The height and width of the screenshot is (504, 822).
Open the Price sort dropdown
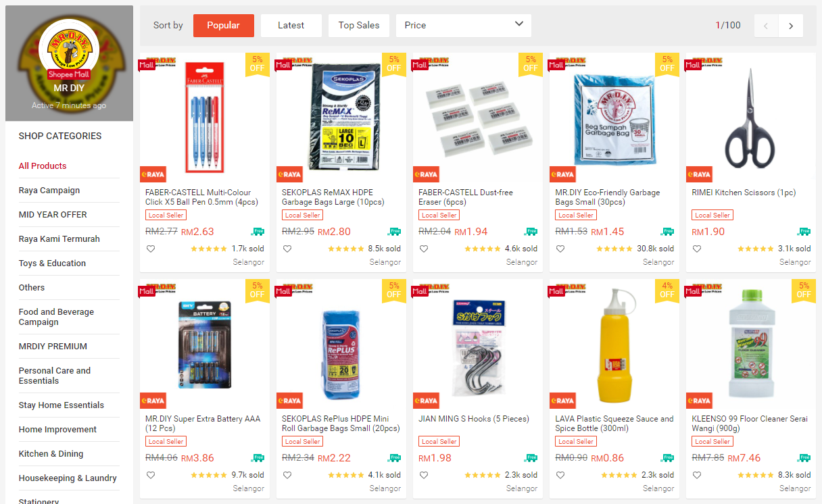(464, 26)
